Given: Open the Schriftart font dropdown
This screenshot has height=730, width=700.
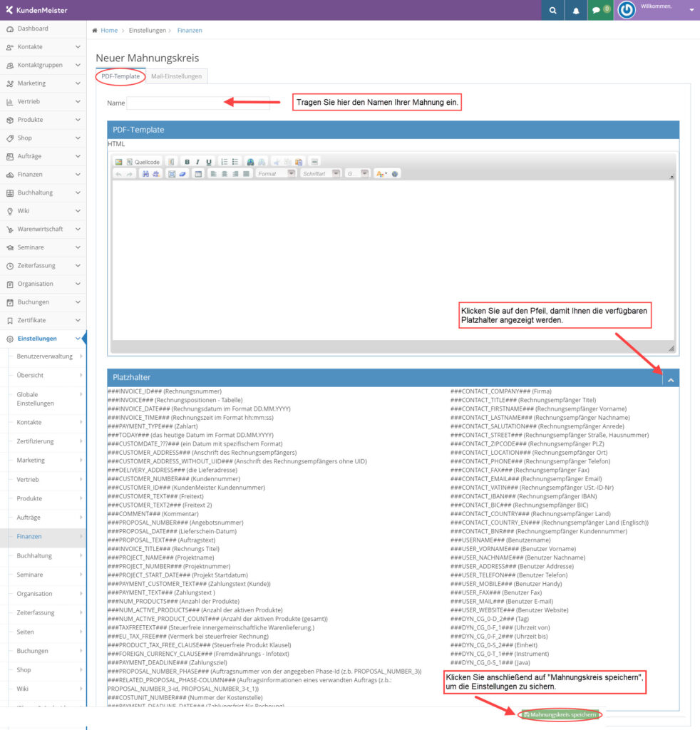Looking at the screenshot, I should [x=321, y=173].
